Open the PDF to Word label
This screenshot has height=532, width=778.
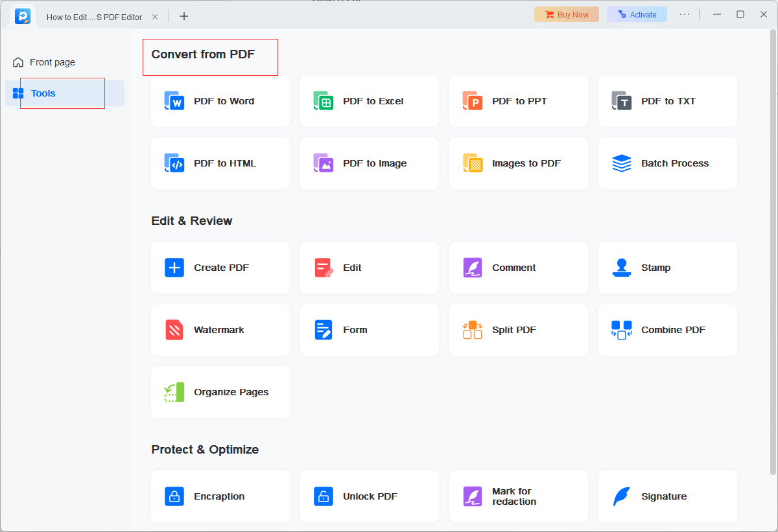[224, 101]
